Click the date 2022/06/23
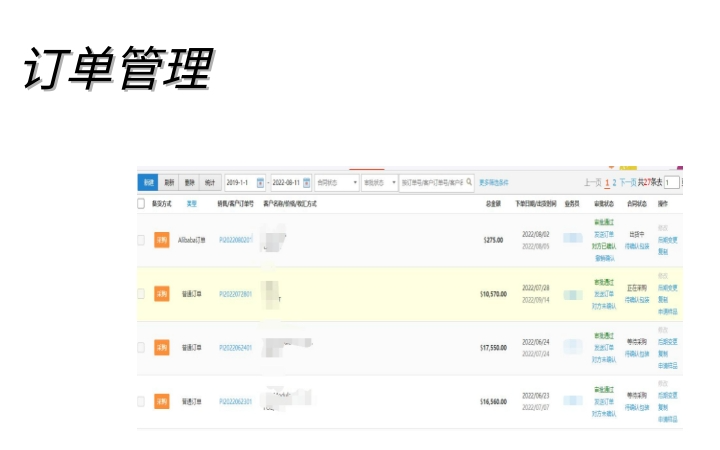 535,395
